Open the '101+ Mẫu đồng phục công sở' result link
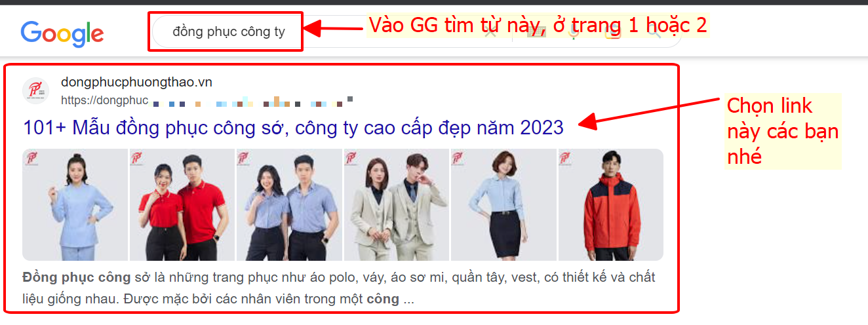The height and width of the screenshot is (325, 868). click(x=293, y=127)
